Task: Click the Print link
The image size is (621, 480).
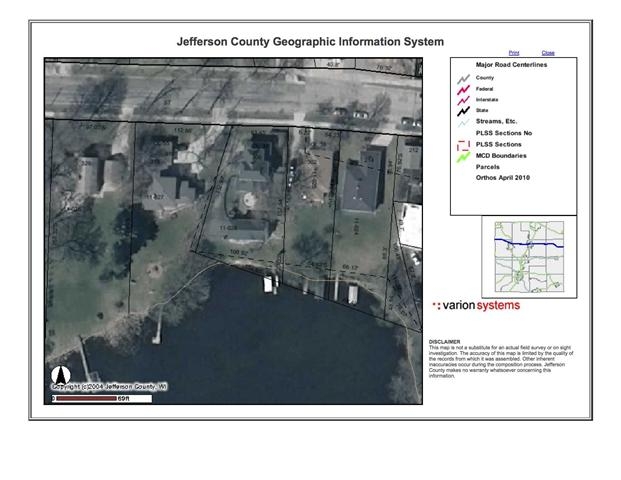Action: tap(514, 52)
